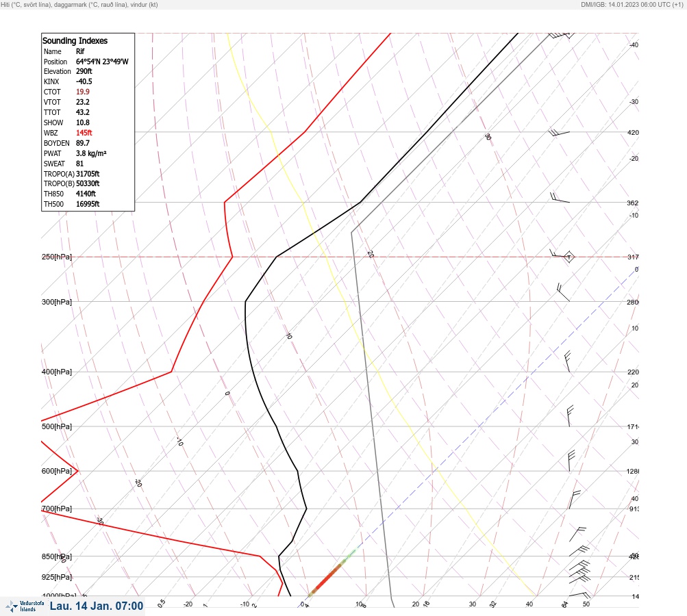The width and height of the screenshot is (687, 616).
Task: Click the diamond marker on the 250 hPa wind barb
Action: click(569, 257)
